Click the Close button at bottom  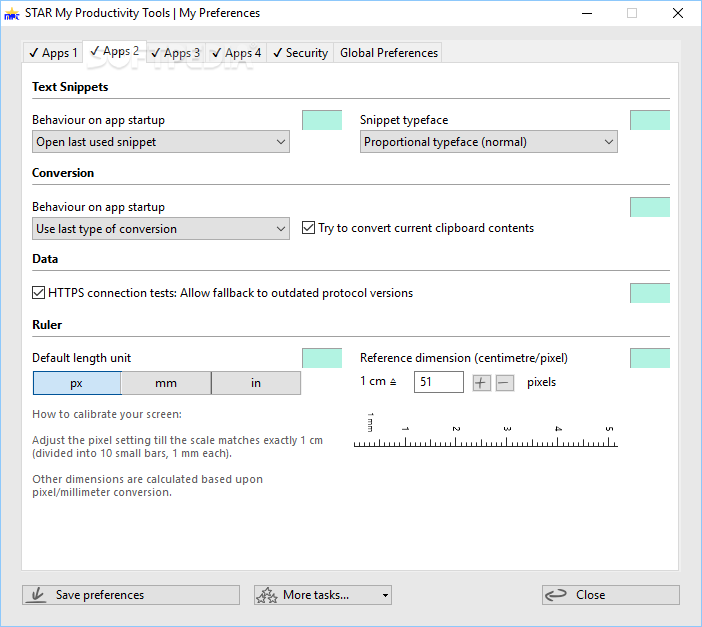click(611, 595)
